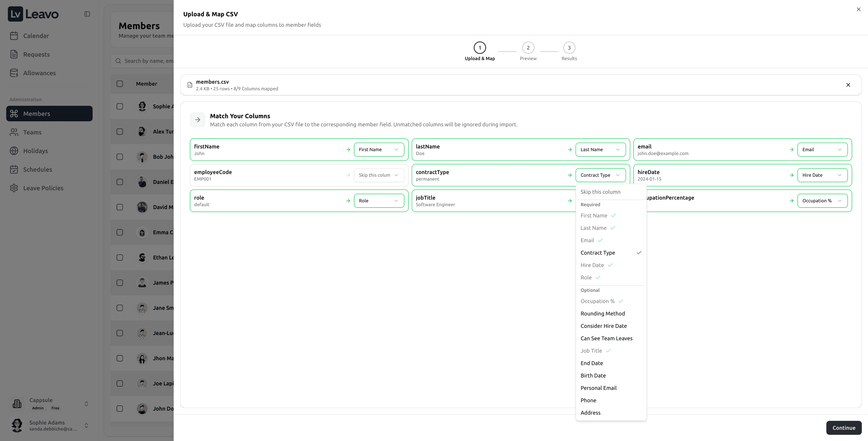Select Rounding Method from the list

pyautogui.click(x=602, y=314)
